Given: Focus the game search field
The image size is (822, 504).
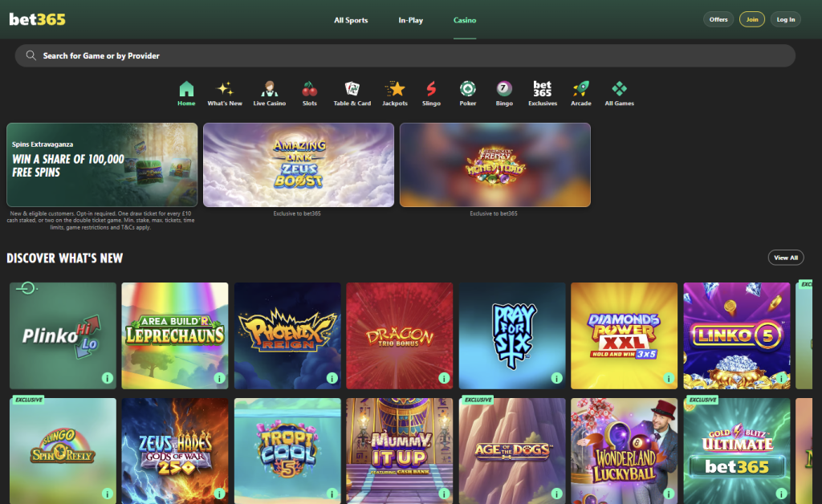Looking at the screenshot, I should (x=405, y=55).
